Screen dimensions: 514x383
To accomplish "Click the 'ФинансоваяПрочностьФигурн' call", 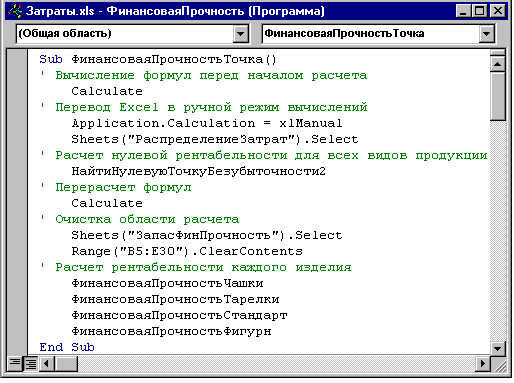I will pyautogui.click(x=171, y=331).
